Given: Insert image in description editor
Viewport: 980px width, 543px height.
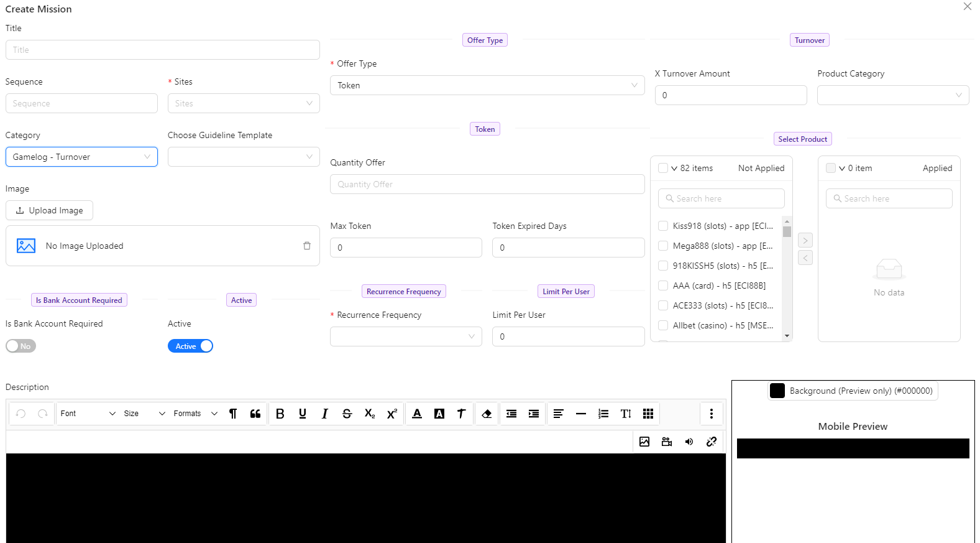Looking at the screenshot, I should pyautogui.click(x=644, y=442).
